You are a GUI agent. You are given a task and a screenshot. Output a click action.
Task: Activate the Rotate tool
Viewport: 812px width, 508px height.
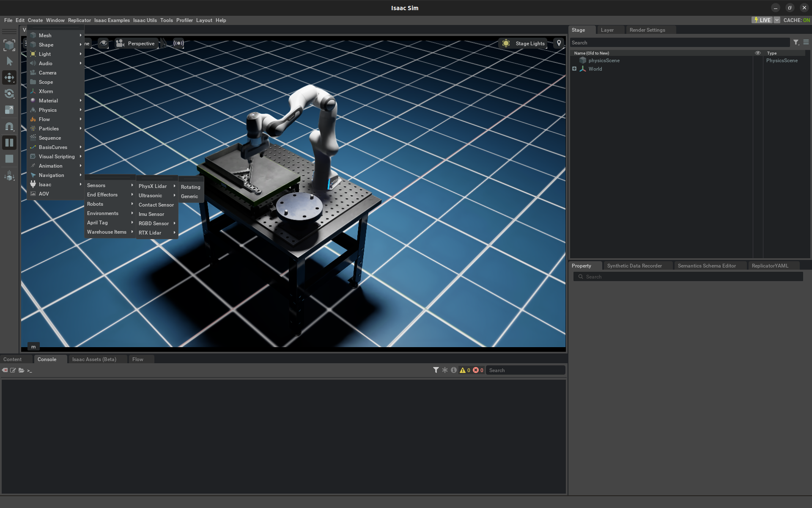click(x=9, y=94)
